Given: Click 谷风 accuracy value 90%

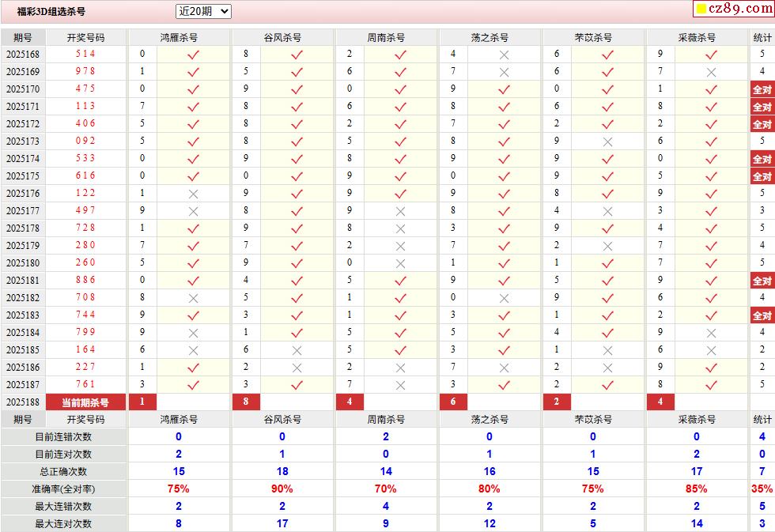Looking at the screenshot, I should pyautogui.click(x=282, y=489).
